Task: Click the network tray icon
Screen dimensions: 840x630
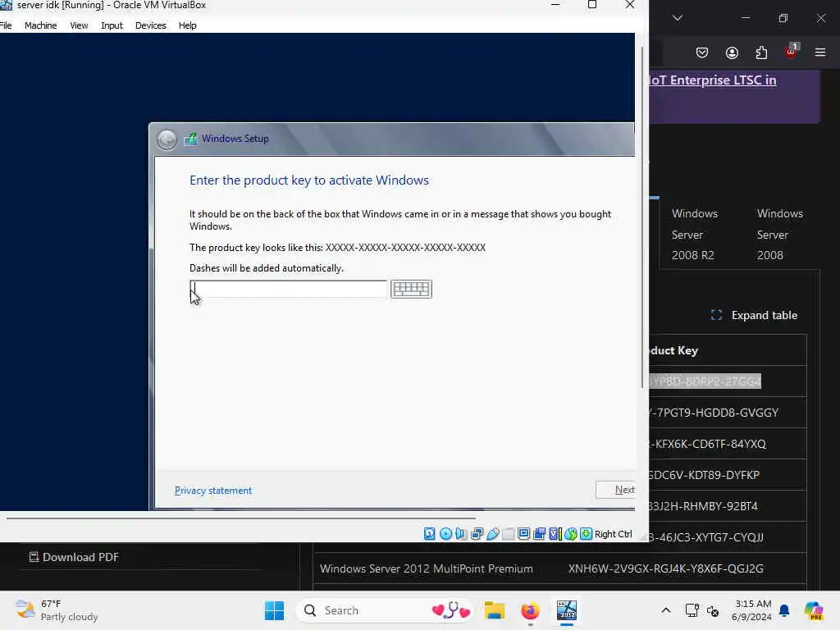Action: [692, 610]
